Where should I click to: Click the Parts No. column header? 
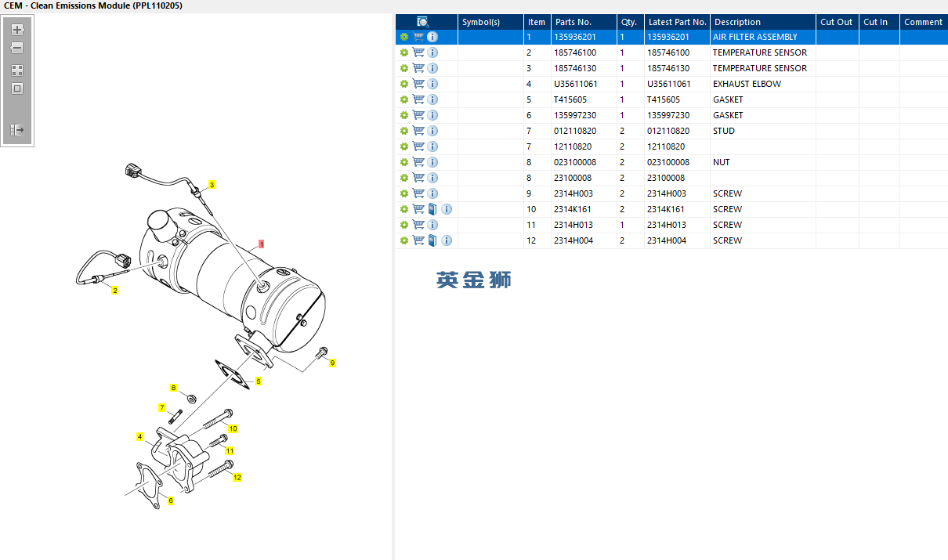[x=584, y=22]
